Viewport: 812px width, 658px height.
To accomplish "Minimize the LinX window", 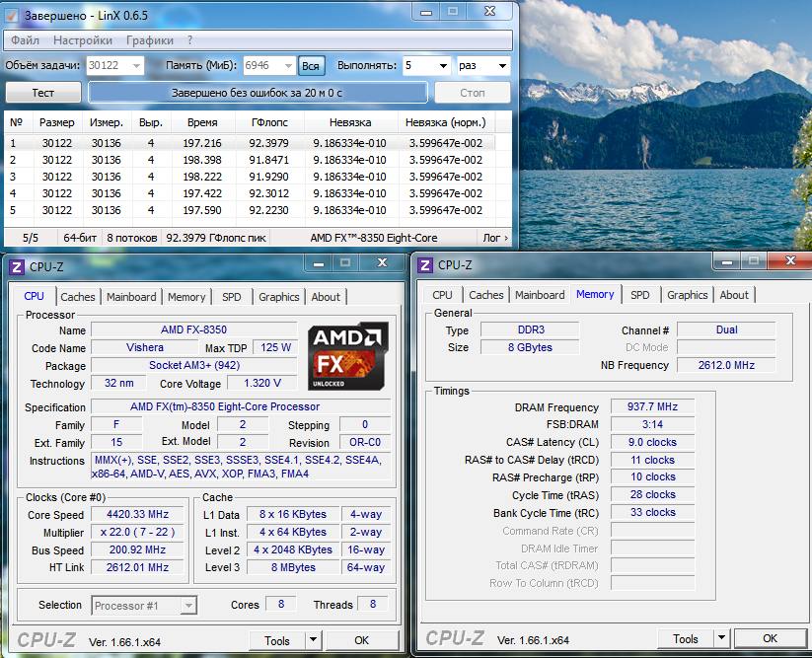I will coord(426,12).
